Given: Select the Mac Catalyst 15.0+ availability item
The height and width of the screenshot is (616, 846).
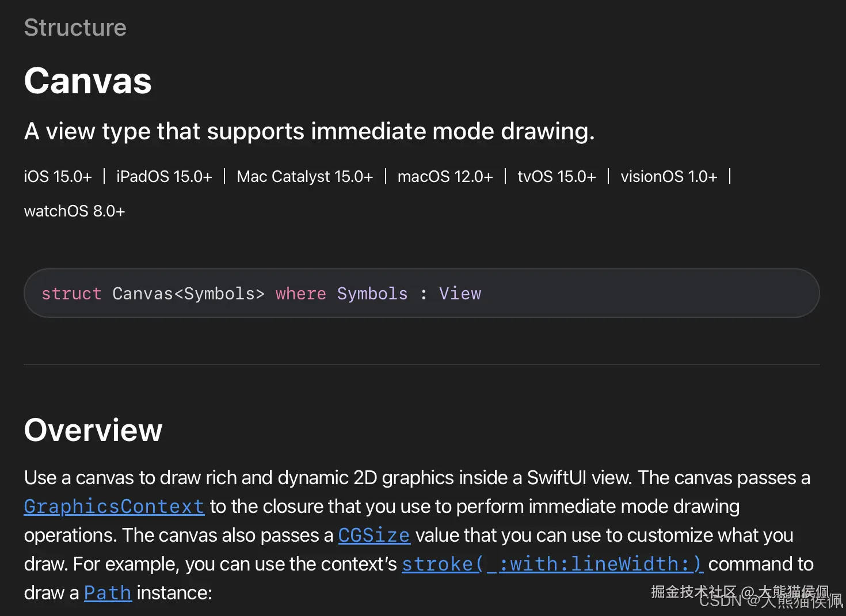Looking at the screenshot, I should (x=304, y=176).
